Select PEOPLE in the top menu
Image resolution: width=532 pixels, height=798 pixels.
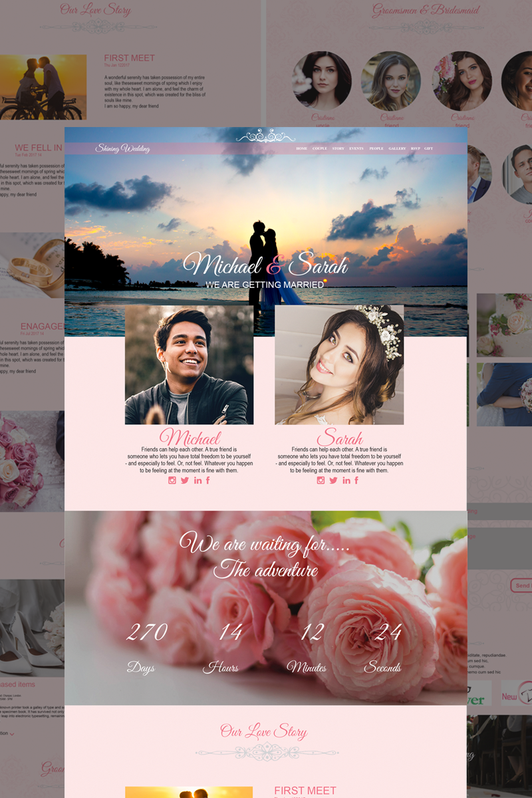[376, 148]
